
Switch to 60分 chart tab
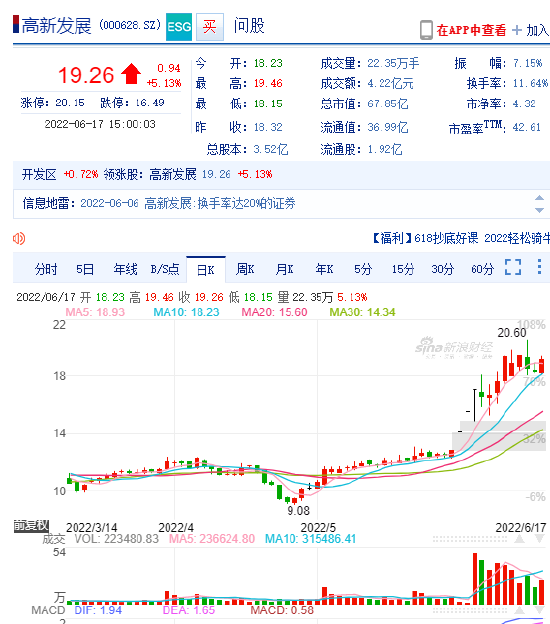point(482,269)
